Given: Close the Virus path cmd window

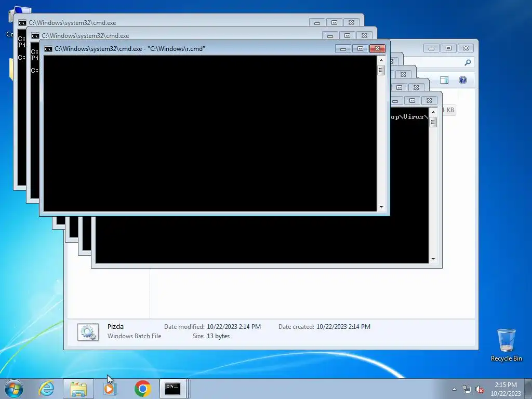Looking at the screenshot, I should [429, 100].
